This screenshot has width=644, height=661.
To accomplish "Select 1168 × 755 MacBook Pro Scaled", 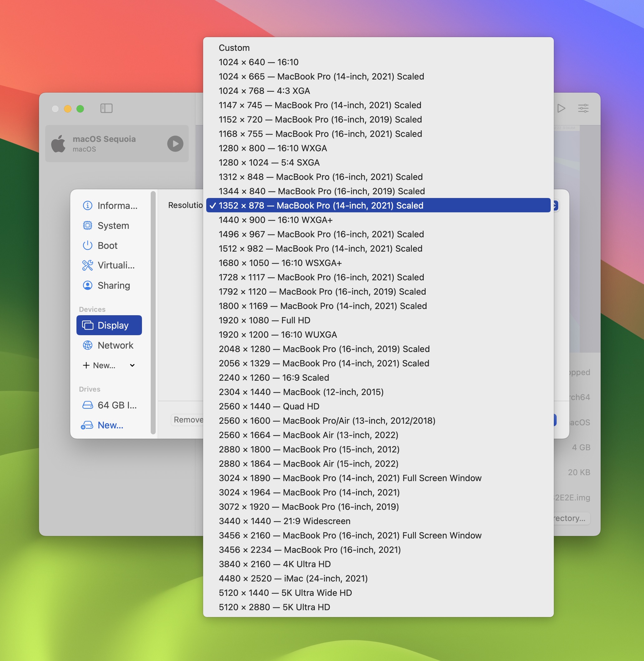I will 378,134.
